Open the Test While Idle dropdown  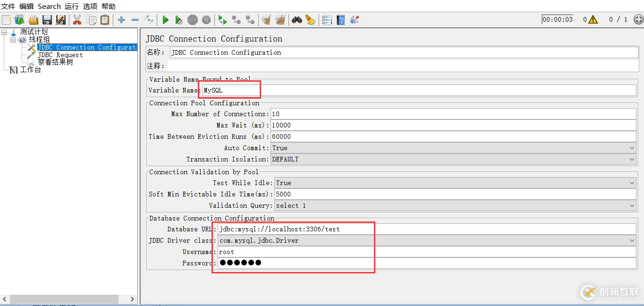(455, 183)
